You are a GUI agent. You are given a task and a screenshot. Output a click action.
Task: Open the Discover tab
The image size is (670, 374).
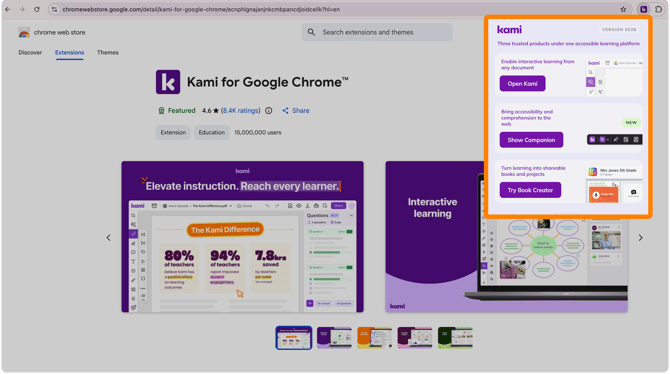tap(30, 53)
